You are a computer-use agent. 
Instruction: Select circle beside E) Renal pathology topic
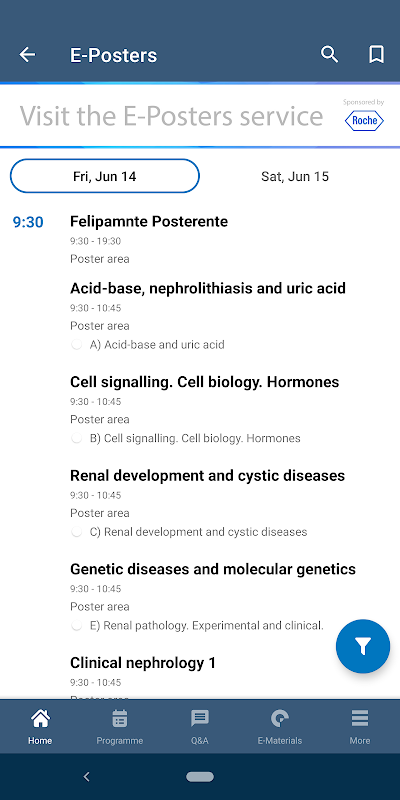tap(77, 626)
